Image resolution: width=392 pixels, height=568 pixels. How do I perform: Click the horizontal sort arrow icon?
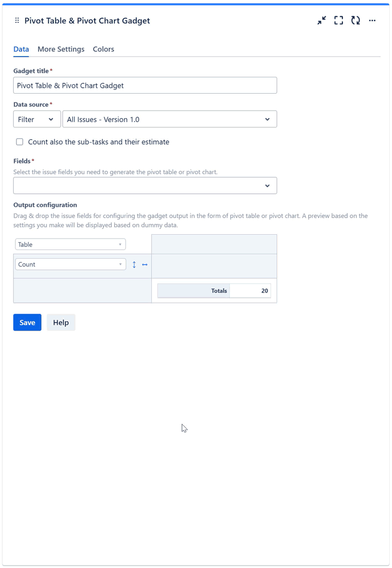point(145,265)
